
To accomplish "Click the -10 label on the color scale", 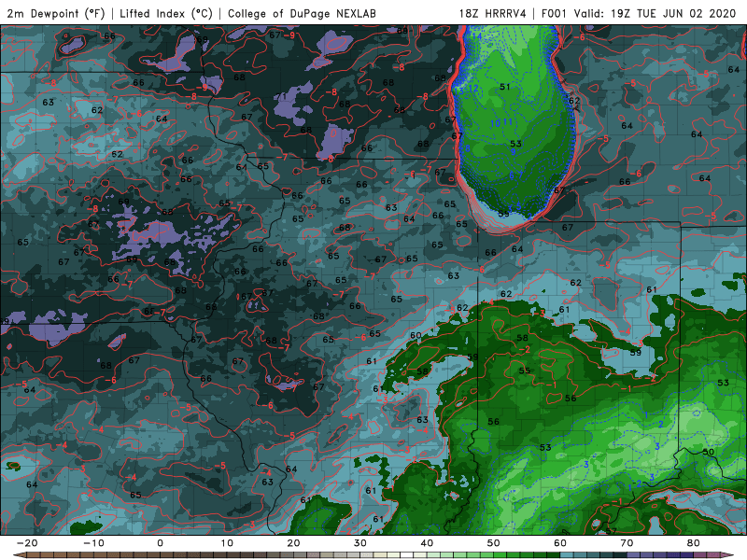I will pyautogui.click(x=93, y=543).
